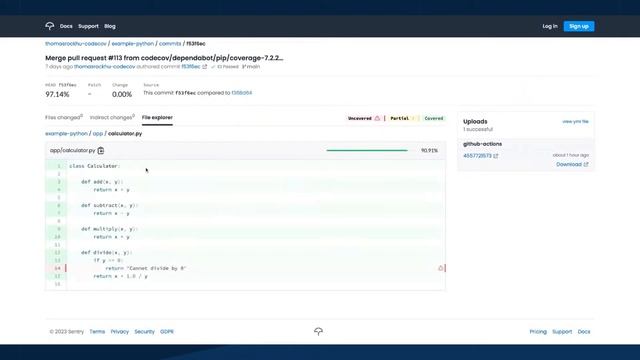Screen dimensions: 640x360
Task: Click the CI Passed status indicator
Action: click(x=225, y=67)
